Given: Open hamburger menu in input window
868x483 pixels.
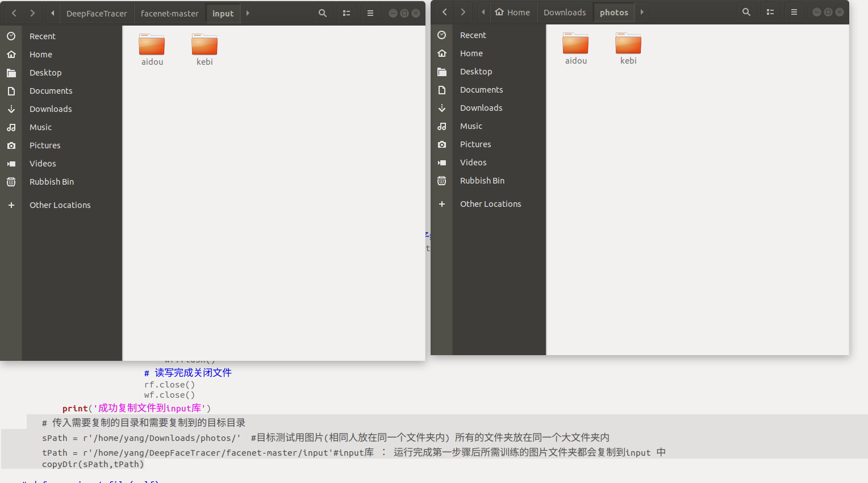Looking at the screenshot, I should (x=370, y=13).
